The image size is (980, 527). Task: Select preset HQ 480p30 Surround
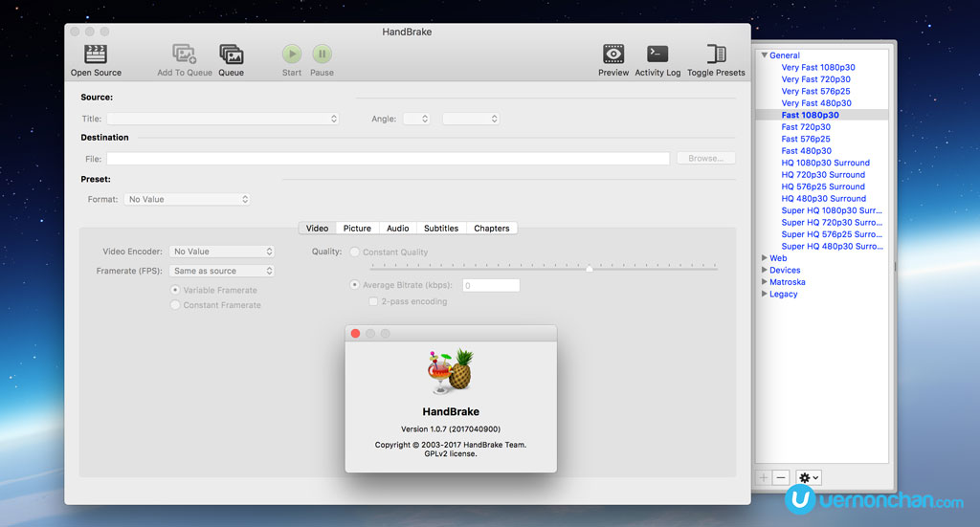click(824, 199)
